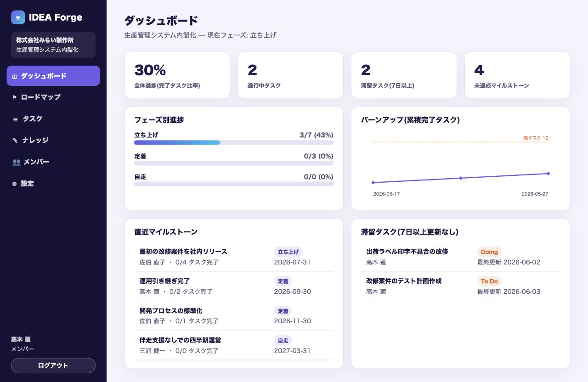Click the date 2026-09-30

coord(292,292)
